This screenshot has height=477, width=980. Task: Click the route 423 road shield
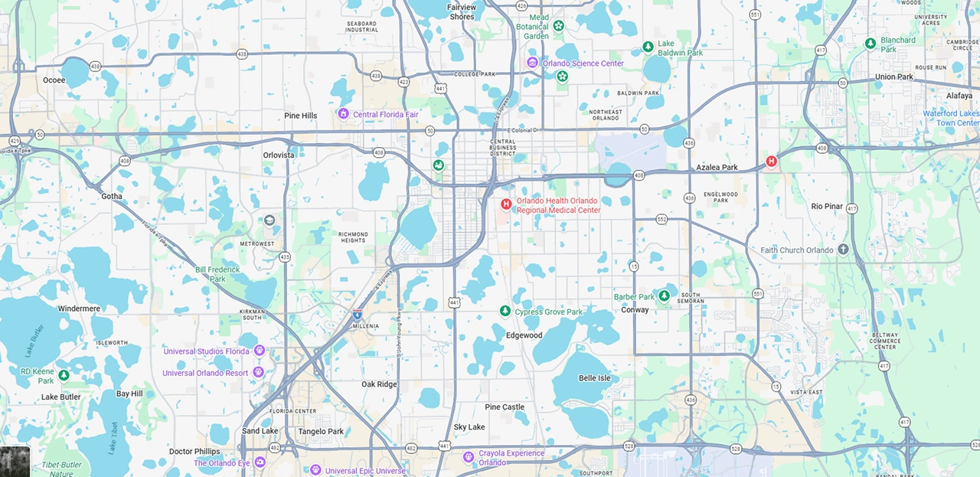(x=403, y=80)
